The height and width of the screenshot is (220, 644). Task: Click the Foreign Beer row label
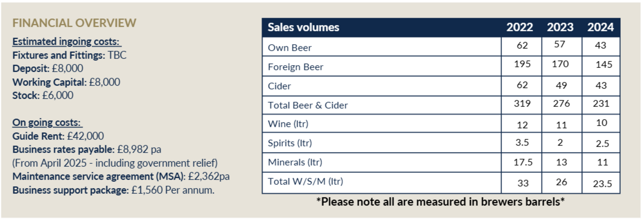coord(296,67)
